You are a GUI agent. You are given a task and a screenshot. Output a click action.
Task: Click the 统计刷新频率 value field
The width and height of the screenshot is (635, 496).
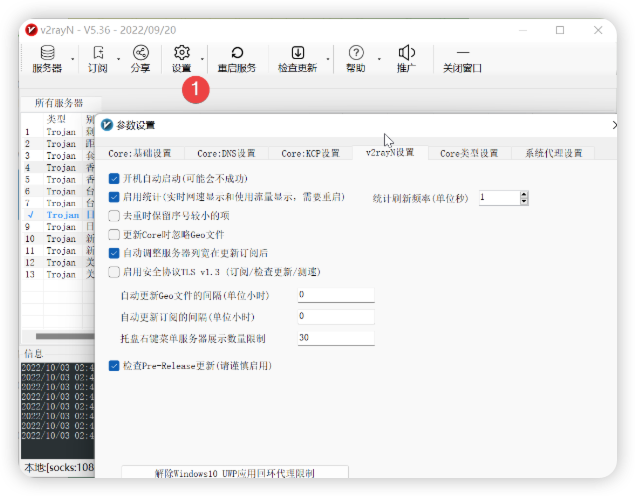[x=499, y=198]
